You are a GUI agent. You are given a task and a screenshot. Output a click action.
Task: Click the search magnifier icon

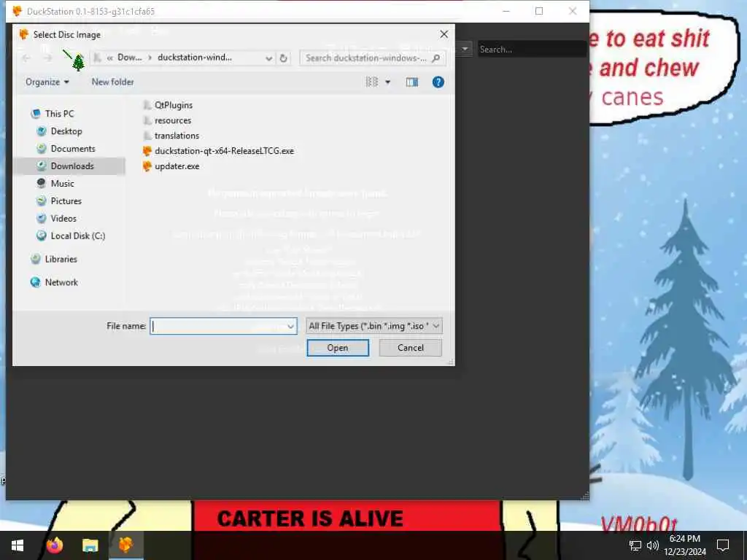(x=436, y=58)
